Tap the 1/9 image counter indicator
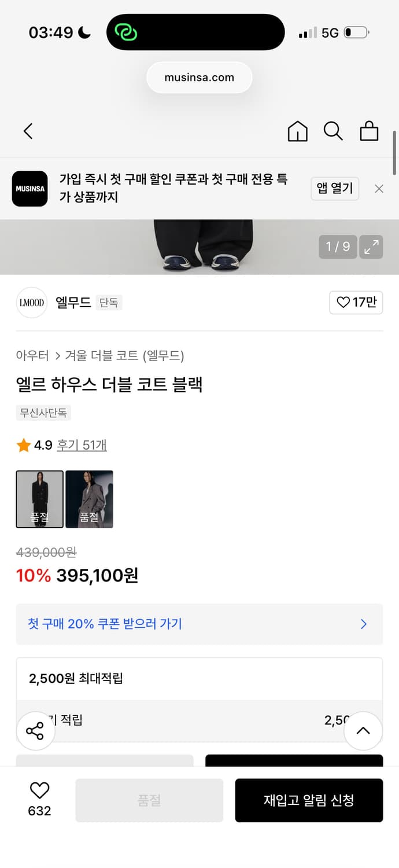 tap(338, 247)
